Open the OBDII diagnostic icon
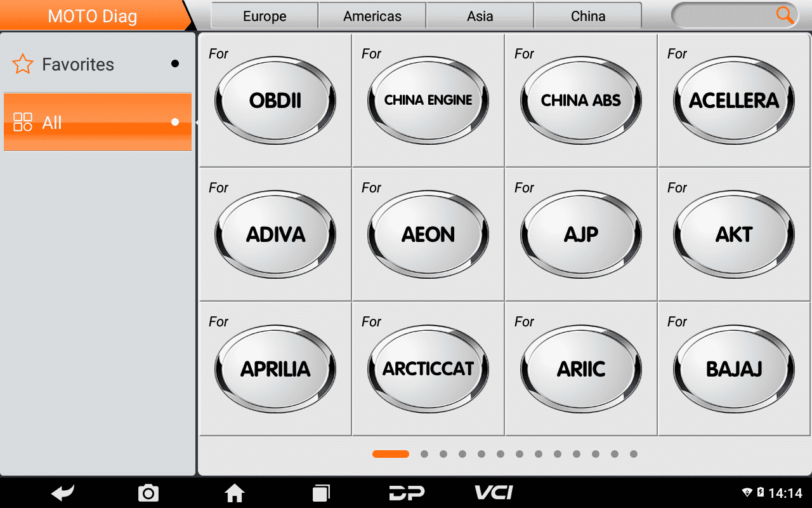 tap(275, 100)
